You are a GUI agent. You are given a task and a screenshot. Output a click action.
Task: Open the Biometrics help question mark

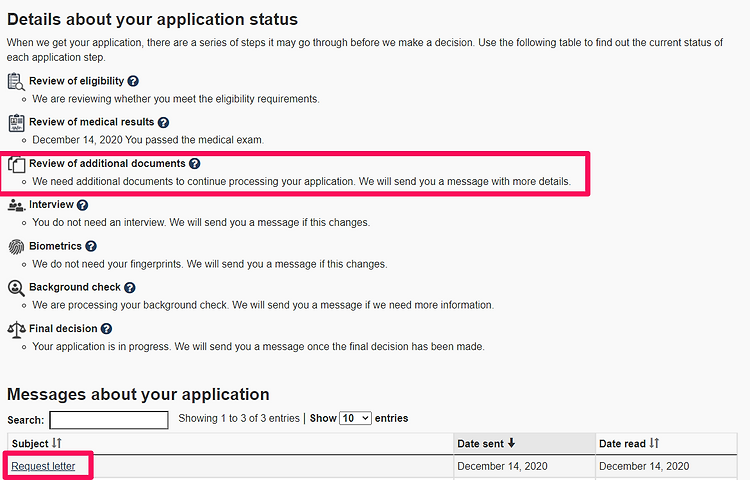click(91, 246)
